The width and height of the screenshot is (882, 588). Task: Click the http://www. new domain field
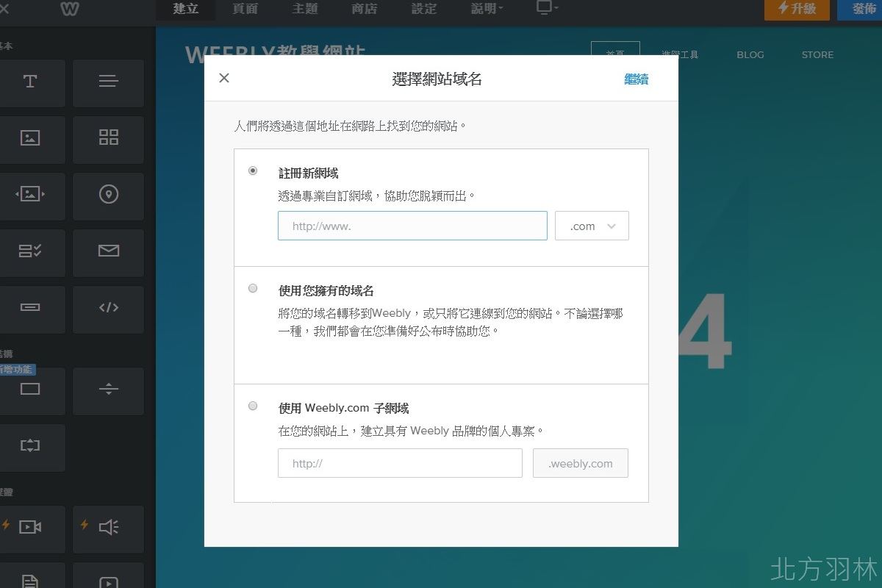[412, 226]
